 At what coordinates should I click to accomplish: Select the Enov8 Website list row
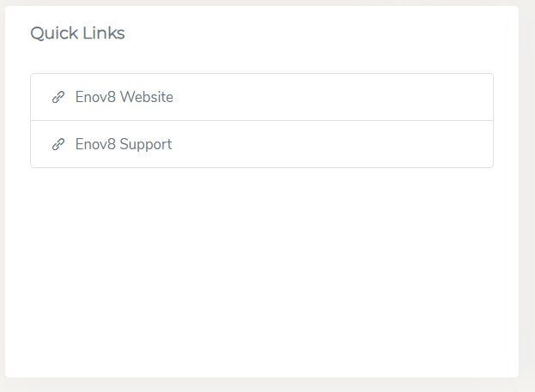tap(261, 98)
